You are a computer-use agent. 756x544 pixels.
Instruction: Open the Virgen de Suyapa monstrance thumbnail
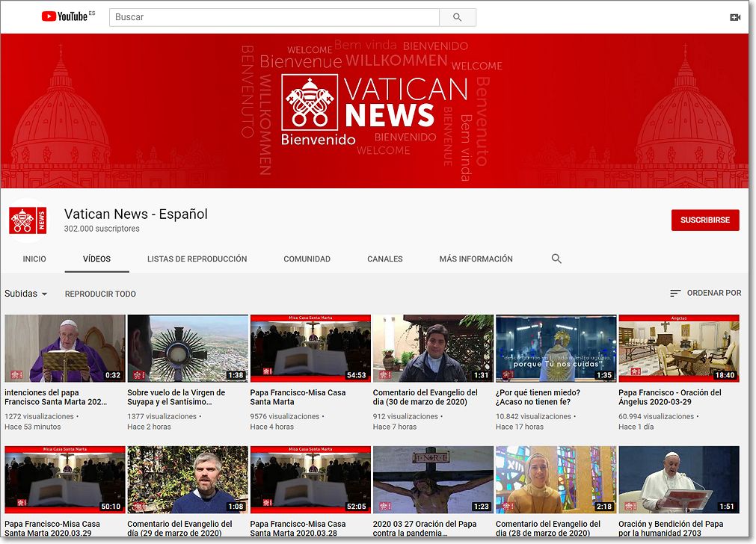pos(188,348)
